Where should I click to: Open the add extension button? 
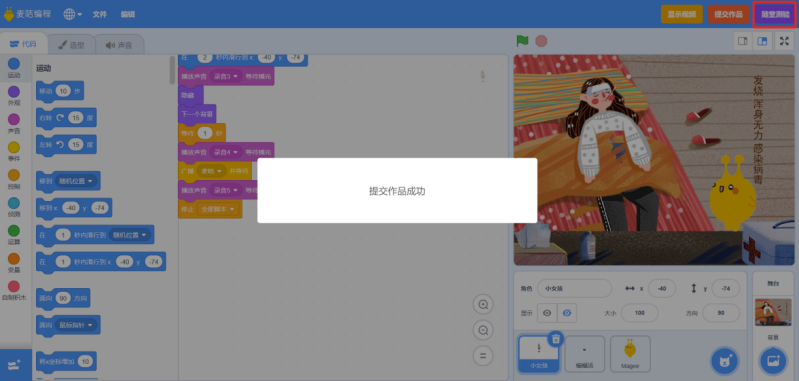click(15, 365)
